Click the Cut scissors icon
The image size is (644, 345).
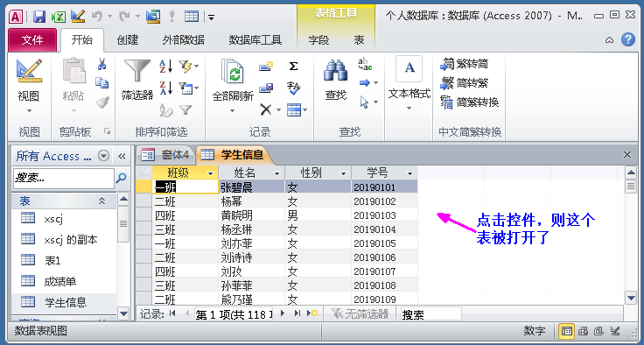tap(101, 64)
